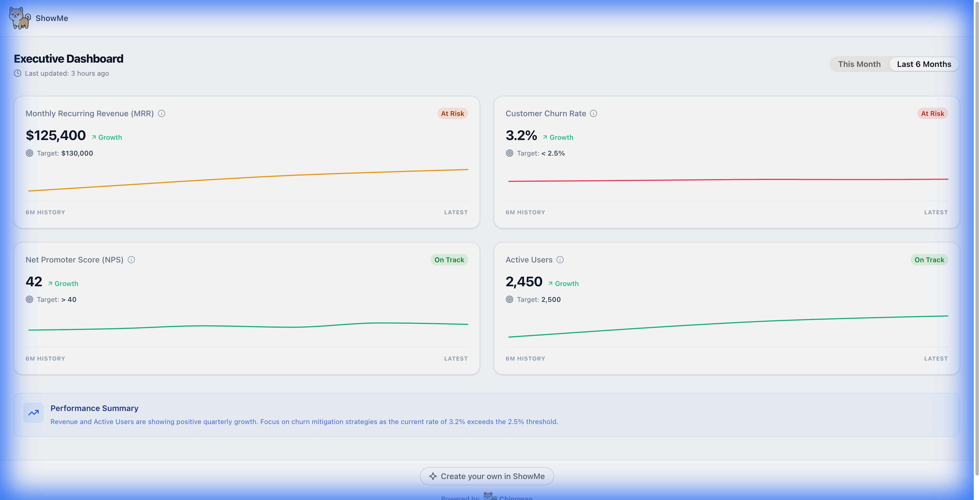
Task: Click the target icon beside 2,500
Action: click(x=509, y=299)
